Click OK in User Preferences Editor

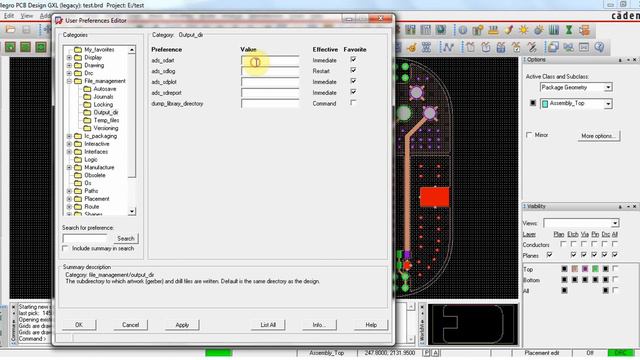[79, 325]
